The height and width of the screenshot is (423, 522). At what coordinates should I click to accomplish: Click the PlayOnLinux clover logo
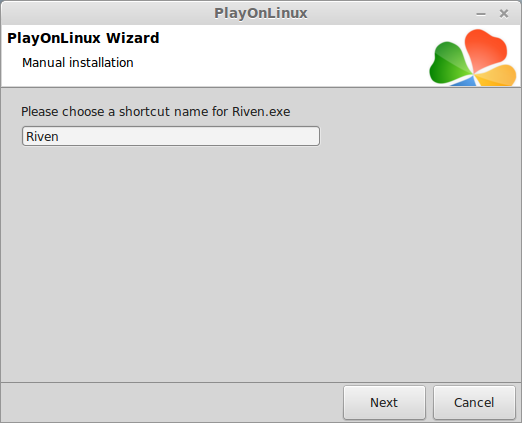473,57
